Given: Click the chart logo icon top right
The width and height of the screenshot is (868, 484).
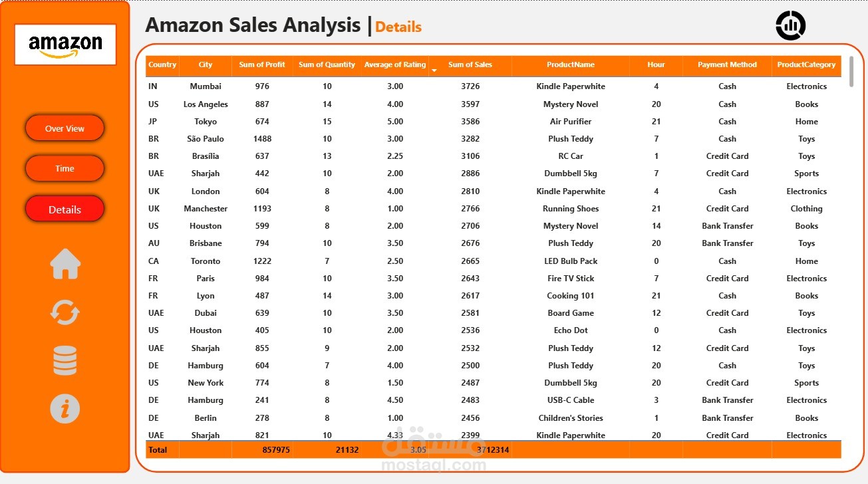Looking at the screenshot, I should click(791, 26).
